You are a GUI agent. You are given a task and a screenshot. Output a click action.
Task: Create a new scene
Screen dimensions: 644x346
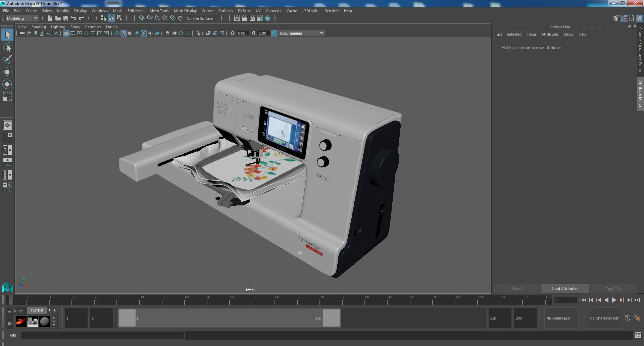50,18
